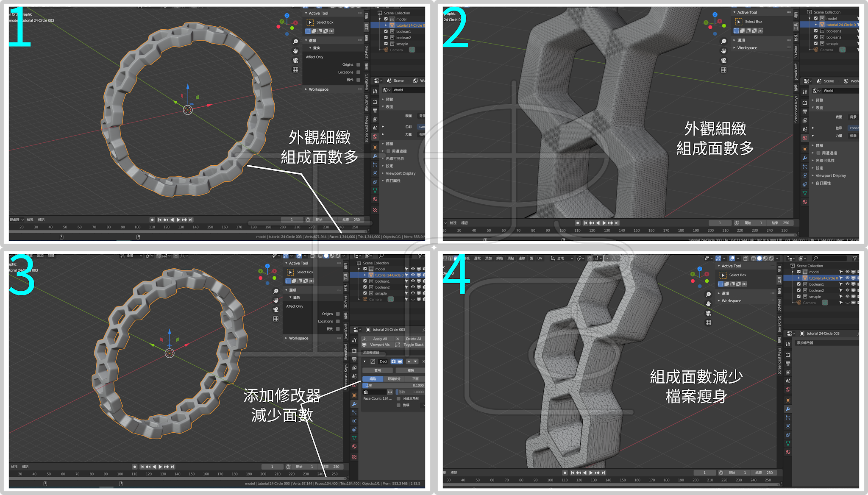Uncheck boolean1 collection in panel 3 outliner

(x=365, y=281)
